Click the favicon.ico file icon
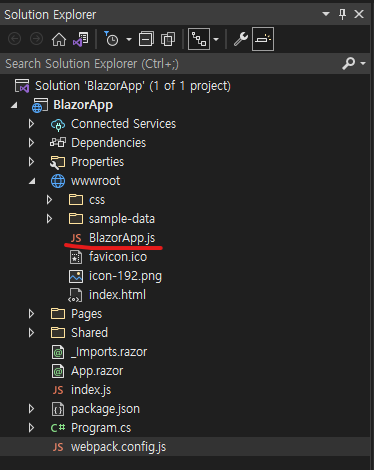374x470 pixels. click(76, 257)
